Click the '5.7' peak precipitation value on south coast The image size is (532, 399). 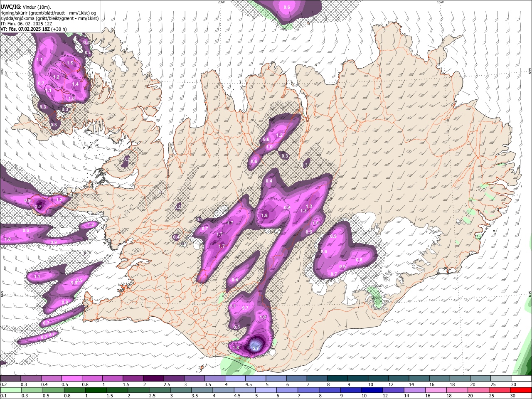[256, 348]
